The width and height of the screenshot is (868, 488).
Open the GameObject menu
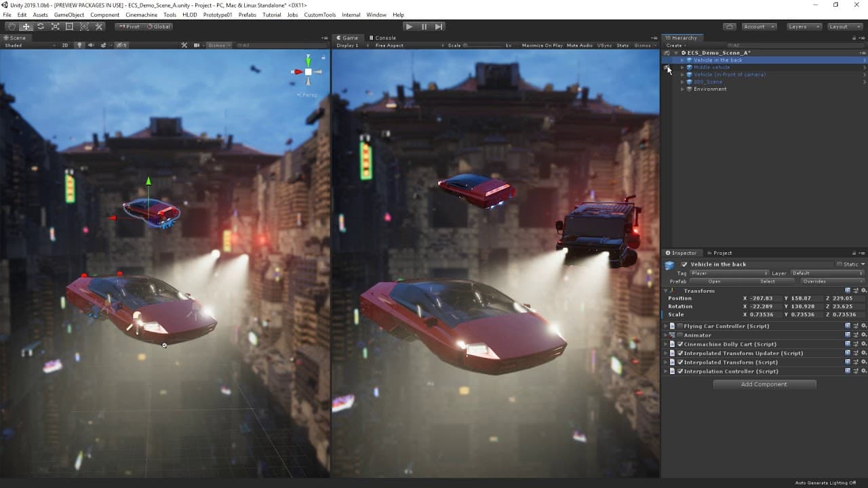click(x=68, y=15)
